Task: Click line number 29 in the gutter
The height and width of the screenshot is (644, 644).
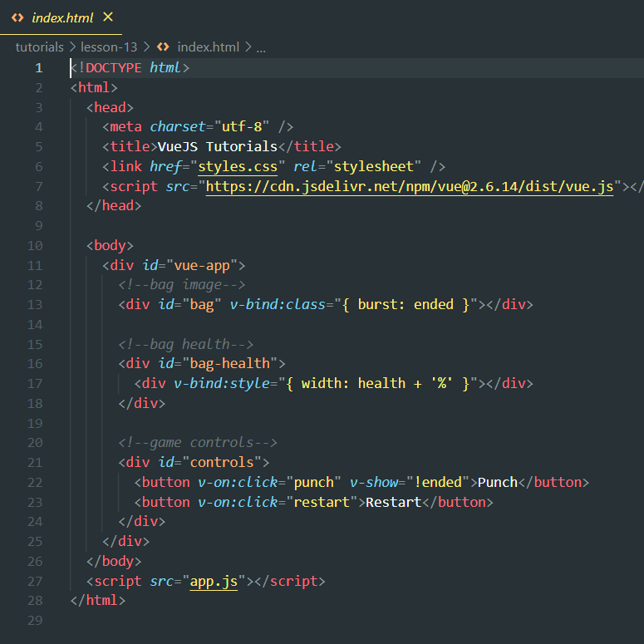Action: pyautogui.click(x=35, y=621)
